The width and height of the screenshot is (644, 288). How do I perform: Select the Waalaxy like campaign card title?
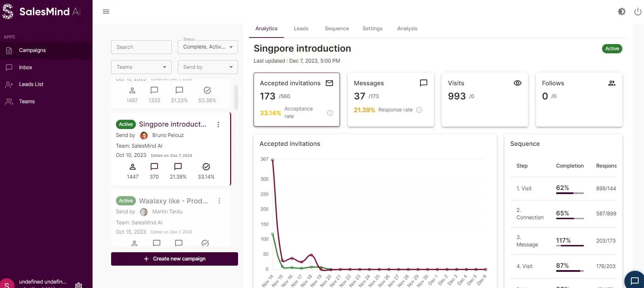[173, 201]
